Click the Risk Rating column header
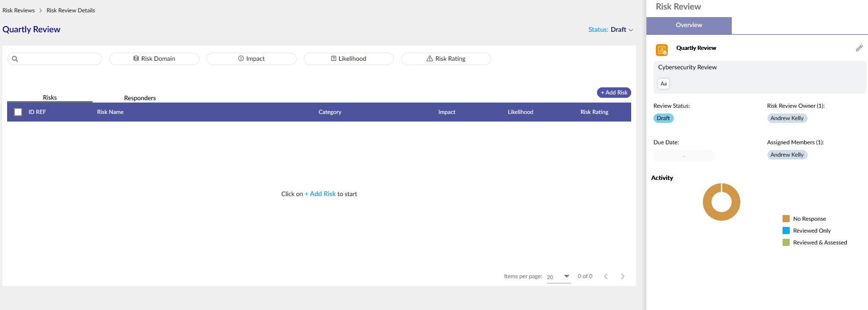Screen dimensions: 868x310 coord(594,112)
